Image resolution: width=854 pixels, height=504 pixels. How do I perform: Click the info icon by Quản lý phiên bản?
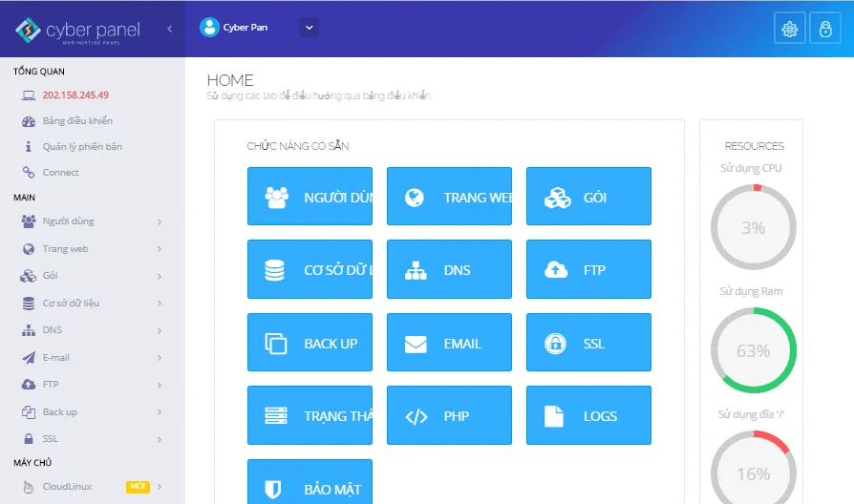click(x=29, y=146)
